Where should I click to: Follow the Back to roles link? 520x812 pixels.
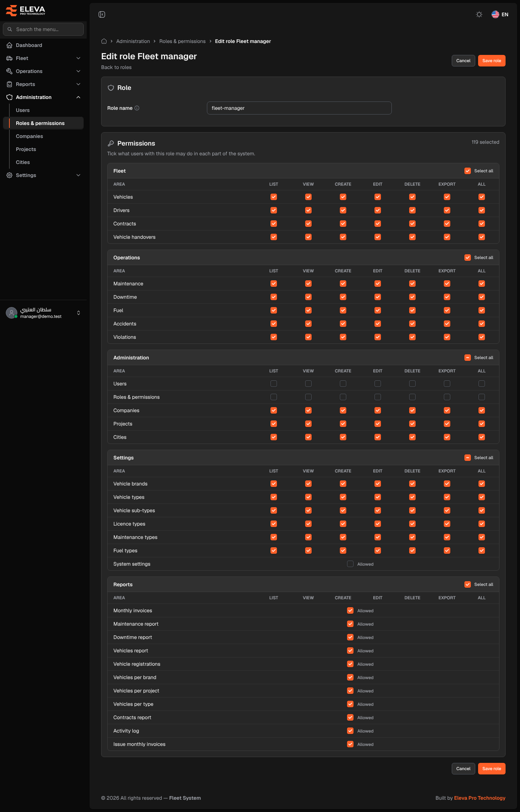[116, 67]
